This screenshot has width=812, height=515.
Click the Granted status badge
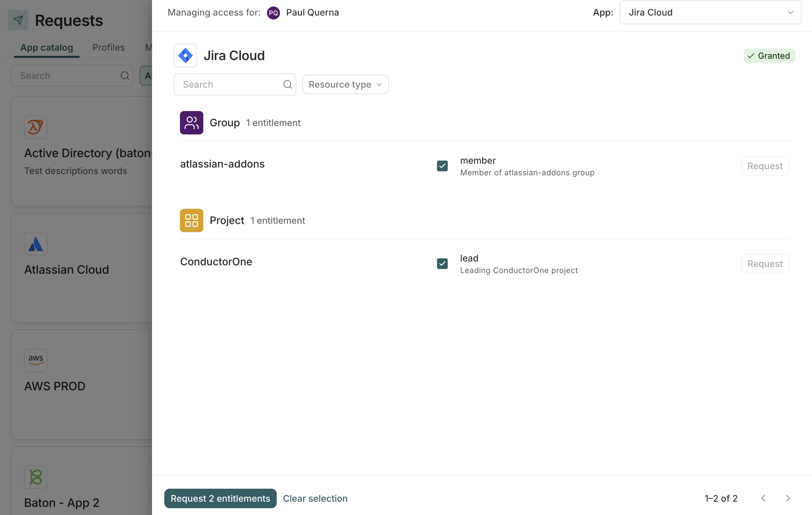click(769, 56)
